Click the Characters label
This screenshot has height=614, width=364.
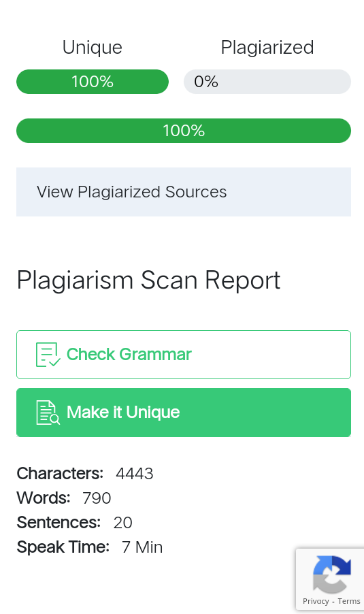click(60, 474)
